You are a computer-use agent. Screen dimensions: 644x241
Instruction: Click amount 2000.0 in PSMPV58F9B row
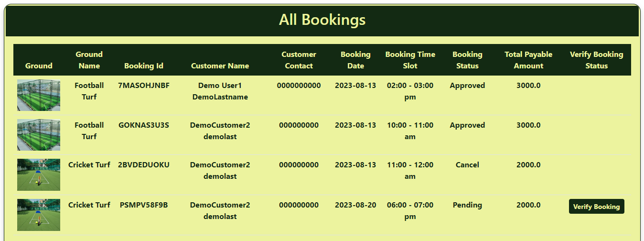[x=528, y=205]
